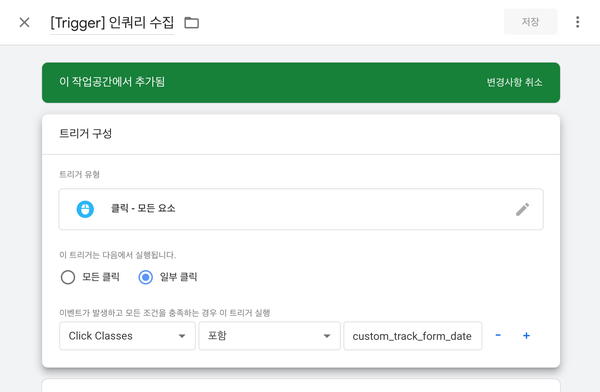
Task: Click the 트리거 구성 section heading
Action: coord(85,134)
